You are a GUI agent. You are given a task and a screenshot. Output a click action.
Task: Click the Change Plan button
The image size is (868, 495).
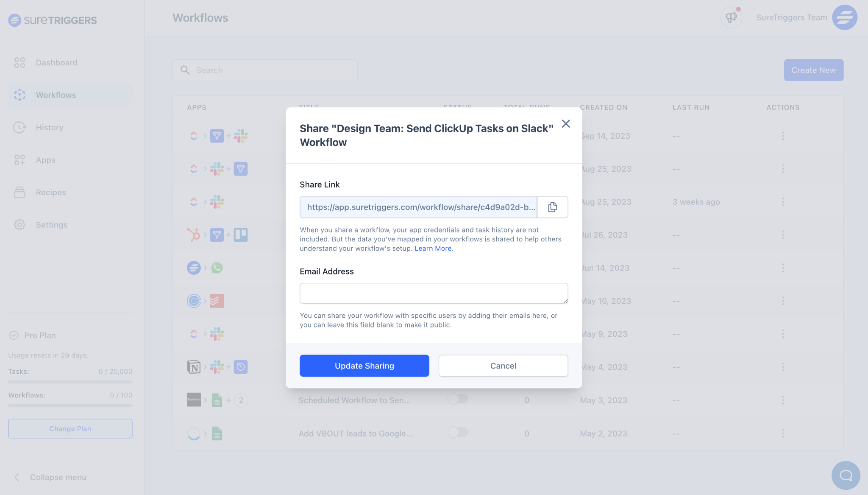[70, 428]
